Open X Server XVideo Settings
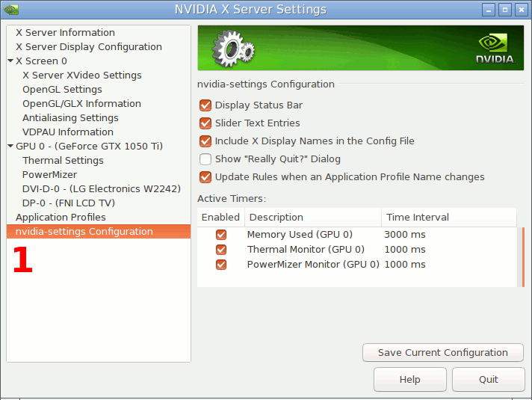 tap(82, 76)
